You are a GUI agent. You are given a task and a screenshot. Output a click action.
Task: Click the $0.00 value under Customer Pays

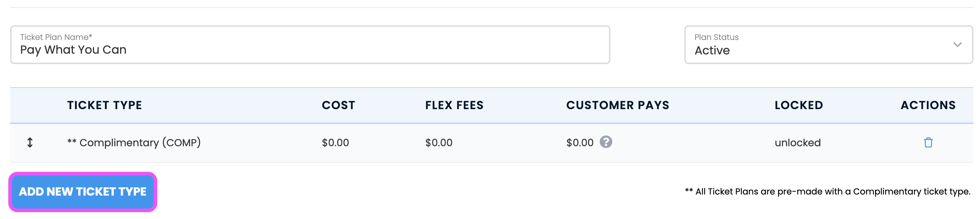pos(579,143)
